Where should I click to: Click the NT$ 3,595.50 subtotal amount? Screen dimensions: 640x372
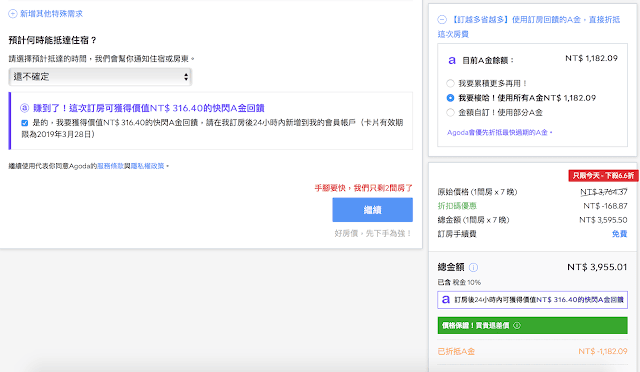click(603, 220)
